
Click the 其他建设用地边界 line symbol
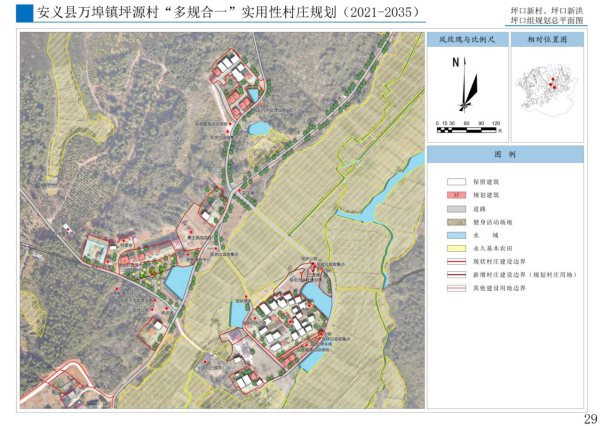coord(455,287)
